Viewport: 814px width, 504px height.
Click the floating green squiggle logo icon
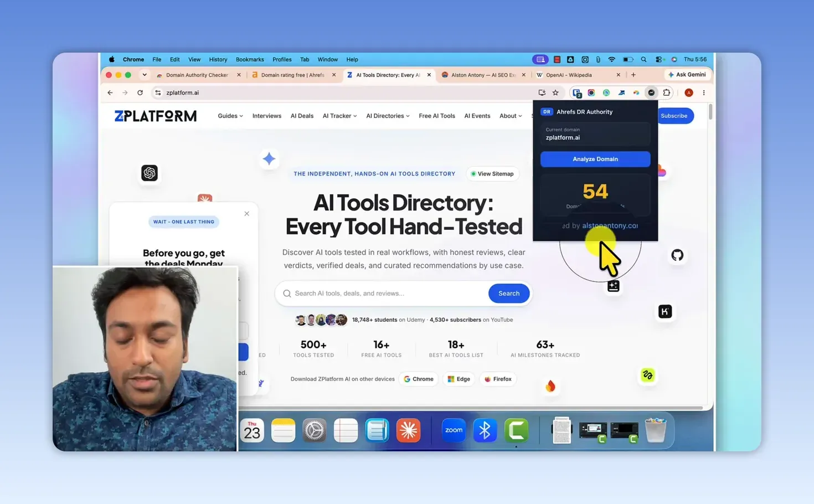647,376
